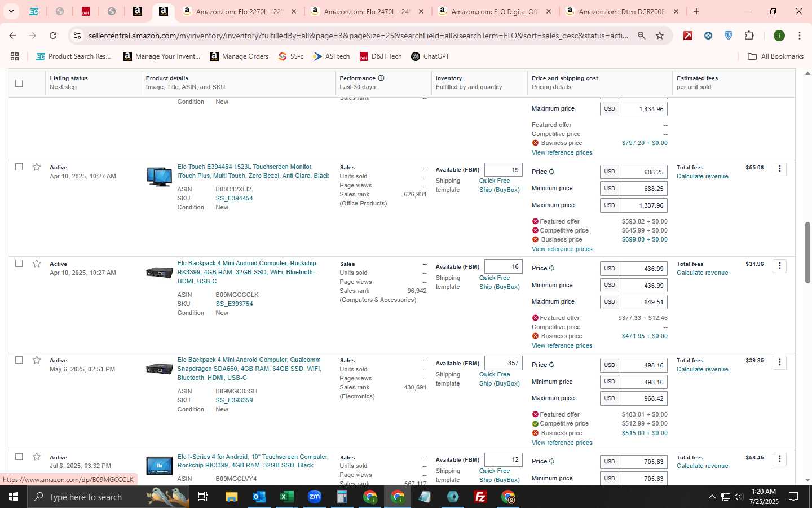Click the browser back arrow

coord(12,36)
